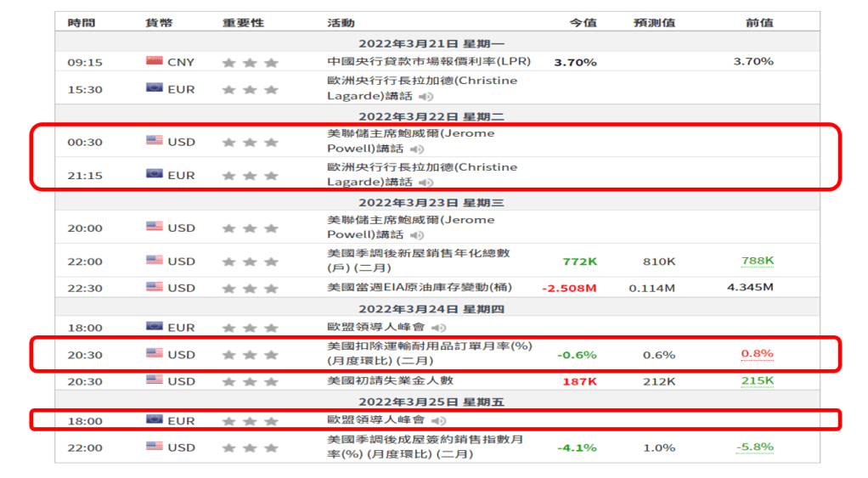Click the previous value 215K
This screenshot has height=478, width=868.
tap(757, 381)
